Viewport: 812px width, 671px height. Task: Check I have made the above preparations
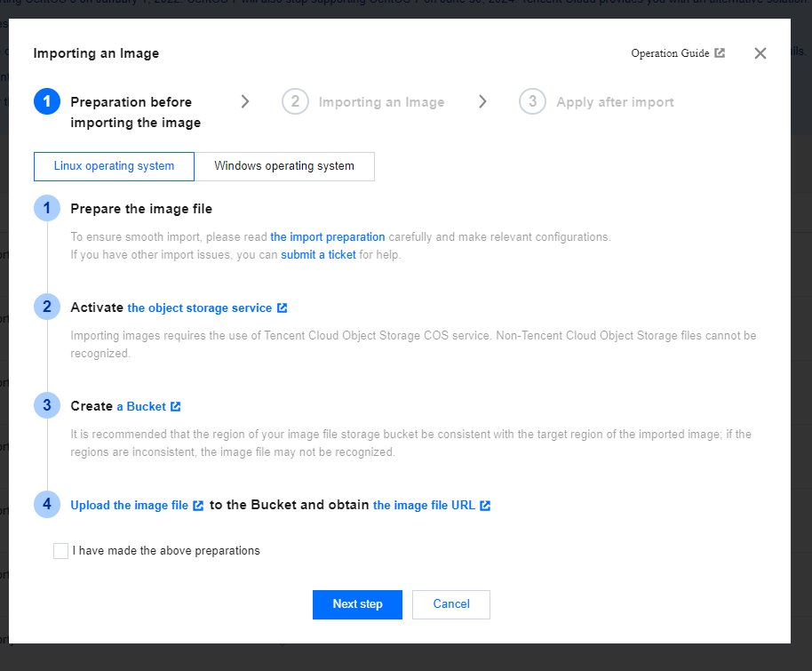pyautogui.click(x=60, y=551)
